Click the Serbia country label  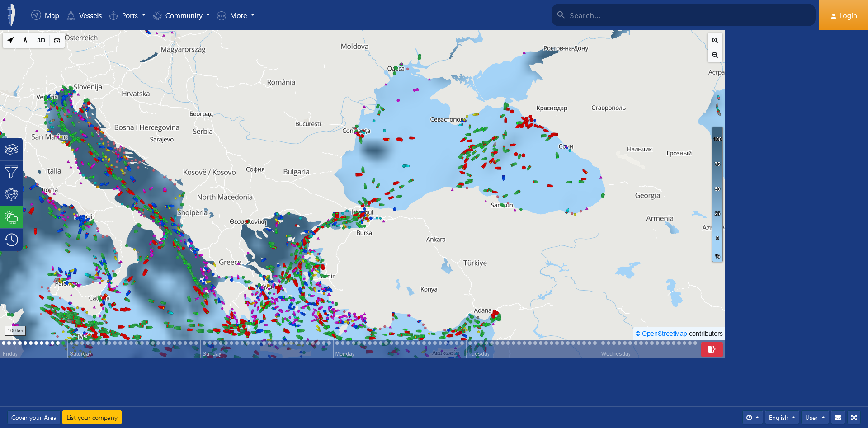pos(203,132)
